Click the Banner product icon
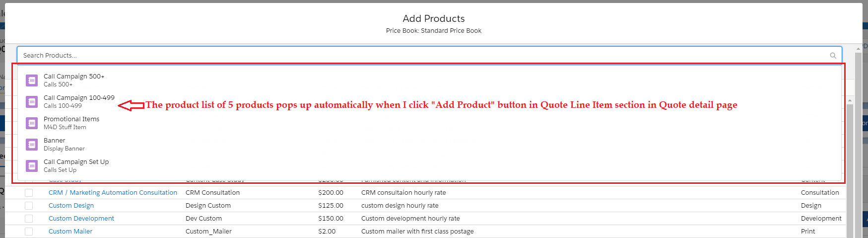 click(32, 145)
